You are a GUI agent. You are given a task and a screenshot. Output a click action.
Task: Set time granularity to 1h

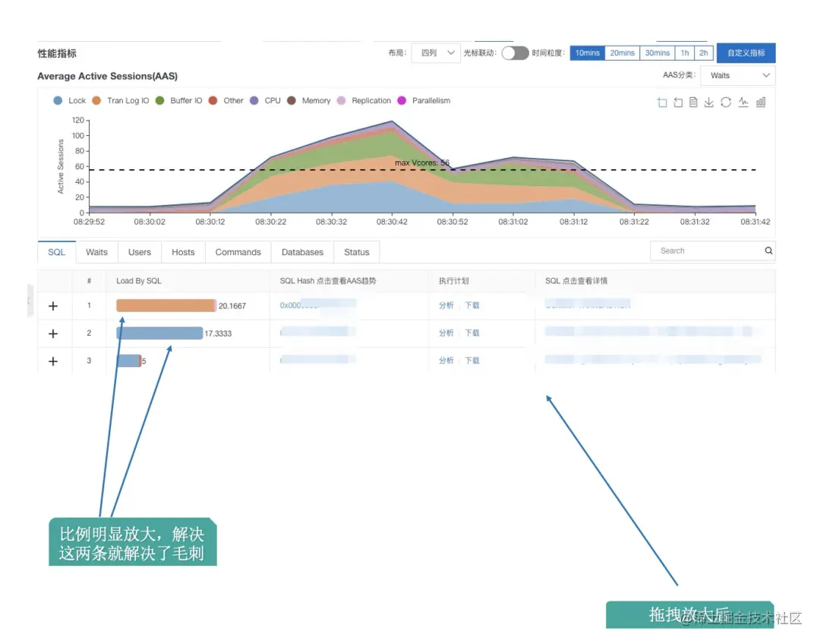pos(685,53)
